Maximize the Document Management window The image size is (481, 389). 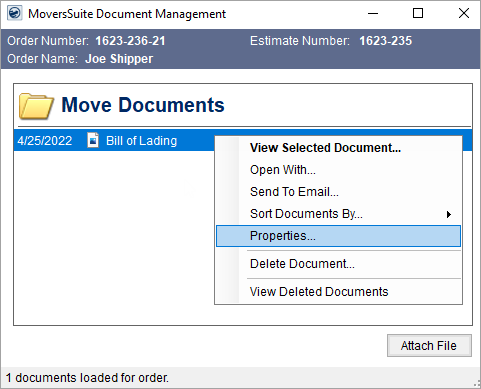click(x=418, y=14)
